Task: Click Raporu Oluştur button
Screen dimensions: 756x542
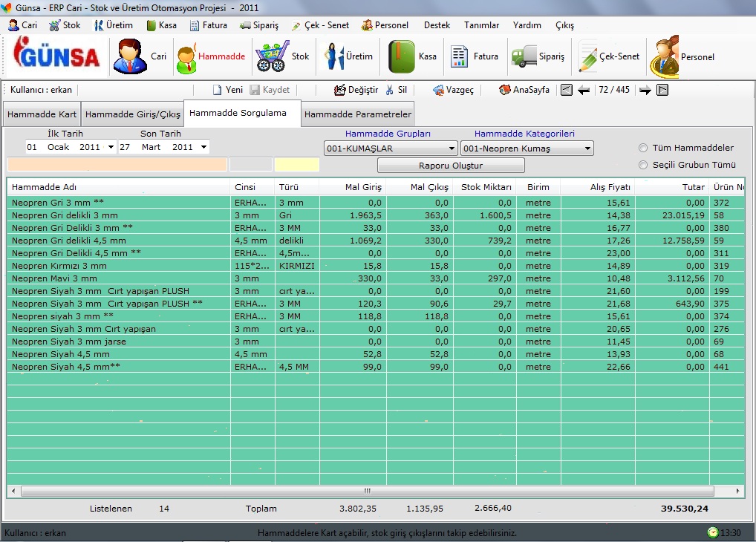Action: point(451,166)
